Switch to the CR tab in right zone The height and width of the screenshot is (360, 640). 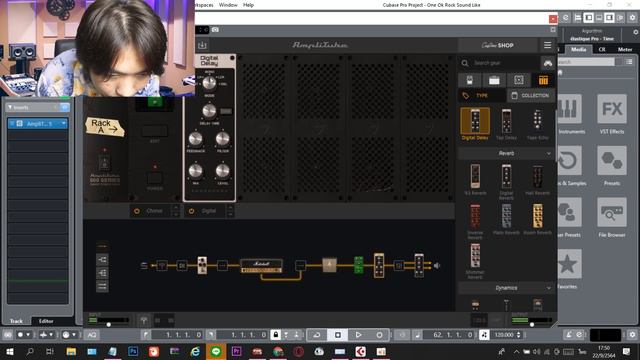pos(602,49)
